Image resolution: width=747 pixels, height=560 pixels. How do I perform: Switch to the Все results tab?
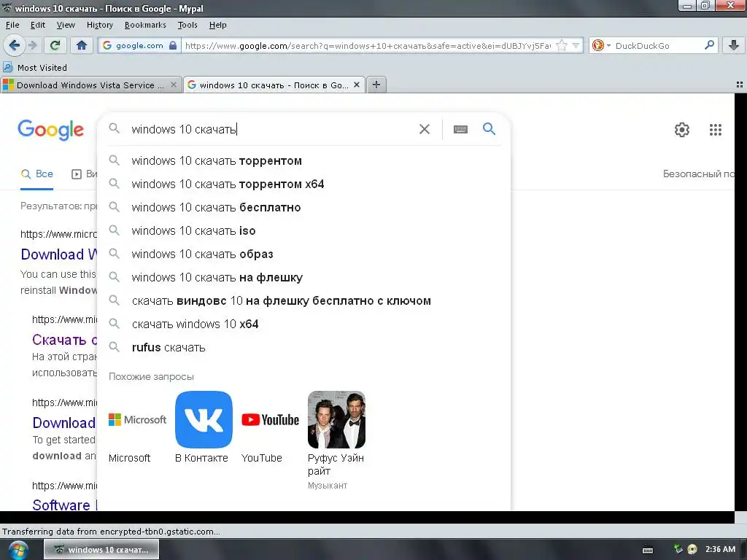37,174
